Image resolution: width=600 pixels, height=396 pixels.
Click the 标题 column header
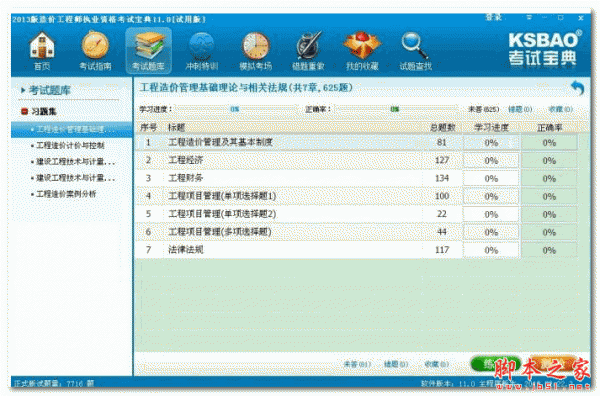click(x=176, y=127)
